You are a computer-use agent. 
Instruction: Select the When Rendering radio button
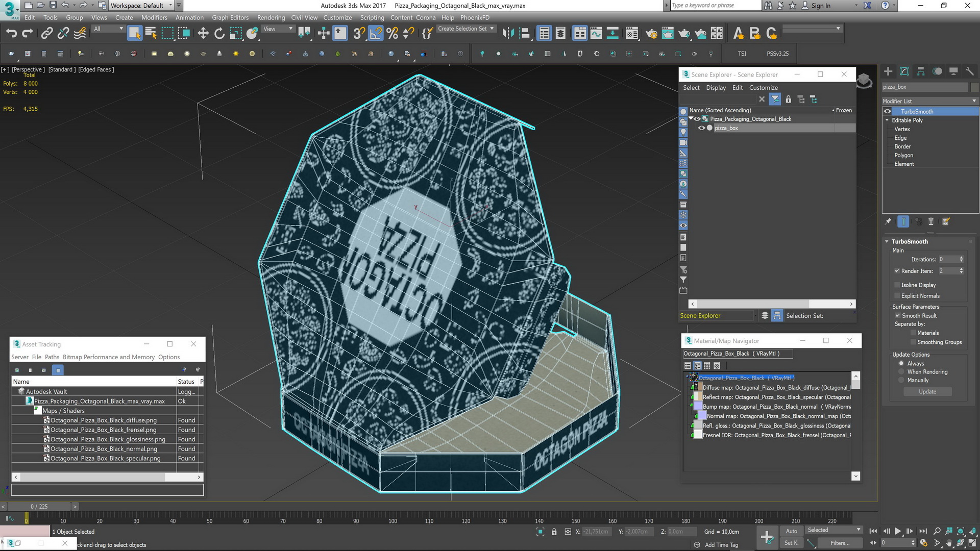(901, 372)
